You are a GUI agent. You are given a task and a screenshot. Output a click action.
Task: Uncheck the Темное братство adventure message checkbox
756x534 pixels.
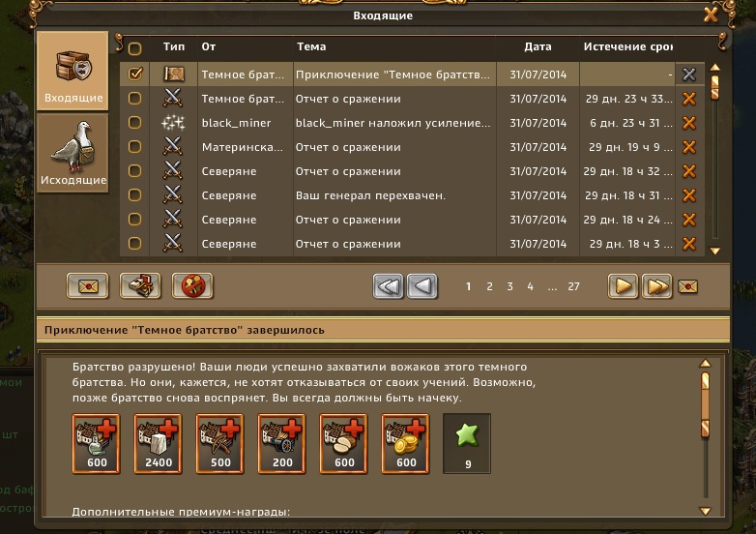click(x=135, y=74)
